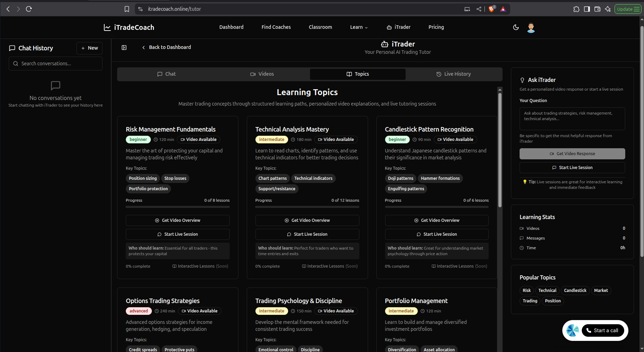The height and width of the screenshot is (352, 644).
Task: Click the Chat History speech bubble icon
Action: (x=12, y=48)
